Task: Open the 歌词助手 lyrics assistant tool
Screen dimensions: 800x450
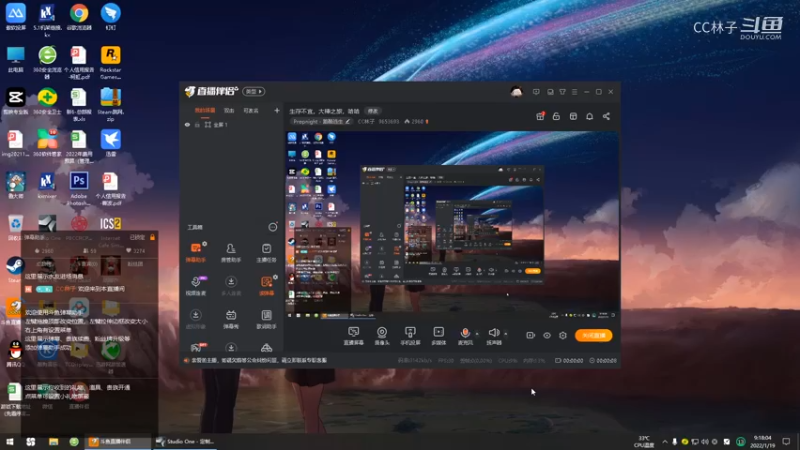Action: pyautogui.click(x=266, y=319)
